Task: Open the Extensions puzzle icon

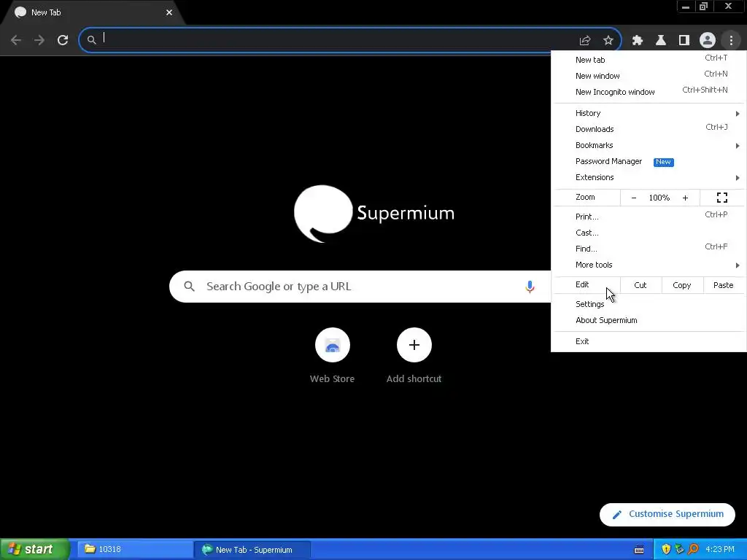Action: click(x=638, y=41)
